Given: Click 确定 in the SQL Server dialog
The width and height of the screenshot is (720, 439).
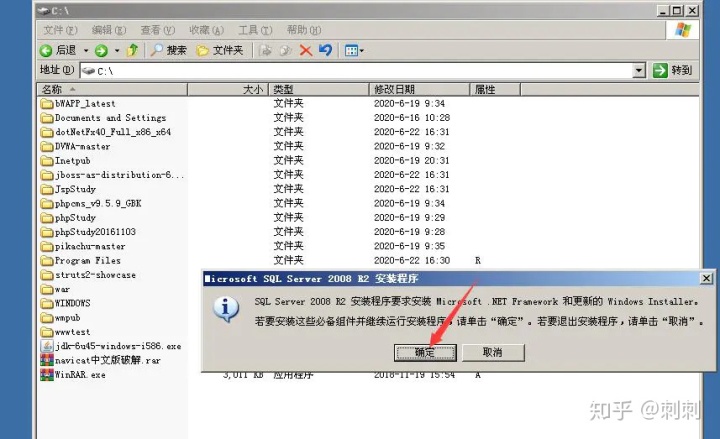Looking at the screenshot, I should (x=425, y=353).
